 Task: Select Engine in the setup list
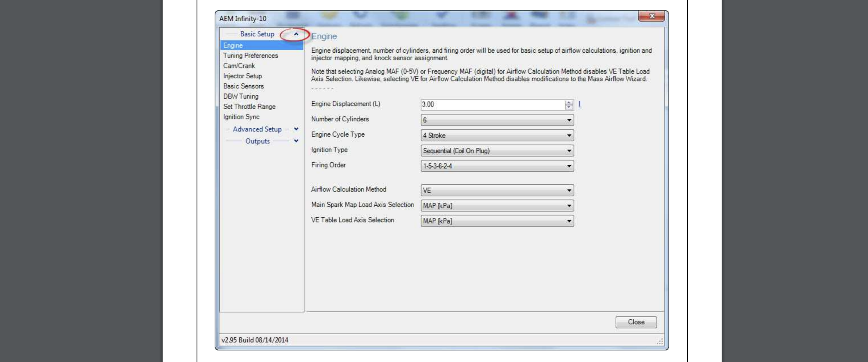pyautogui.click(x=261, y=45)
